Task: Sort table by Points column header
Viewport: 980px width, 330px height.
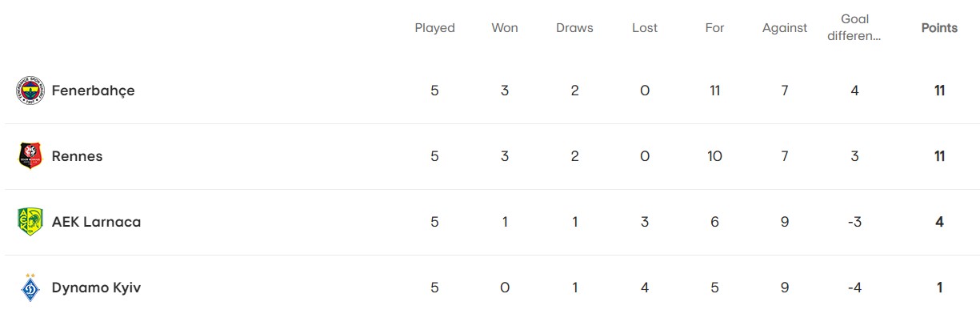Action: pos(939,28)
